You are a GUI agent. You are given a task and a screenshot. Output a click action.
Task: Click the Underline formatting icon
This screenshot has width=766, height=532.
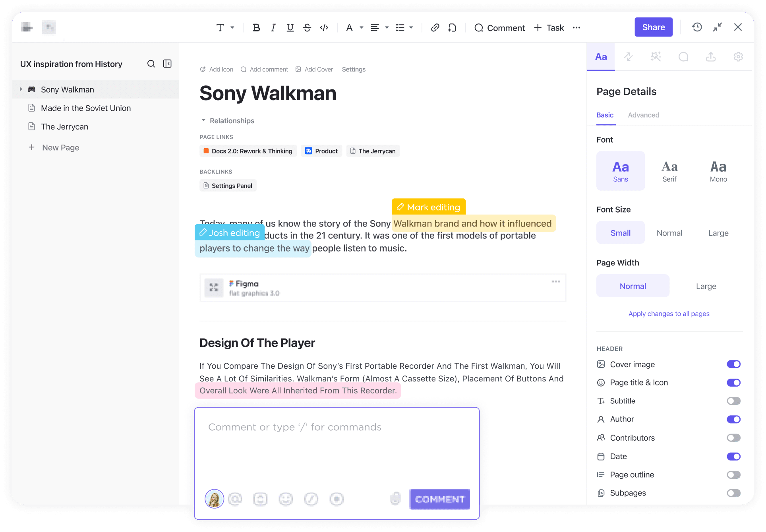pyautogui.click(x=290, y=28)
